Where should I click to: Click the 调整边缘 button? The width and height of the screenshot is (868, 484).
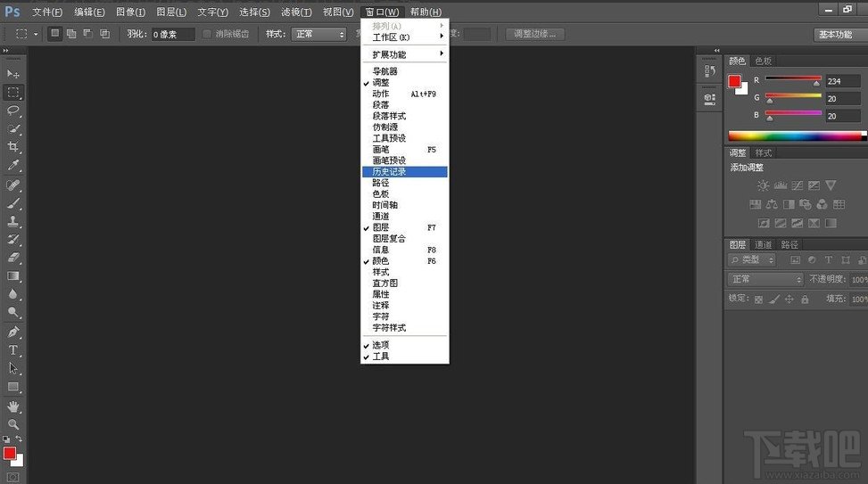tap(534, 34)
